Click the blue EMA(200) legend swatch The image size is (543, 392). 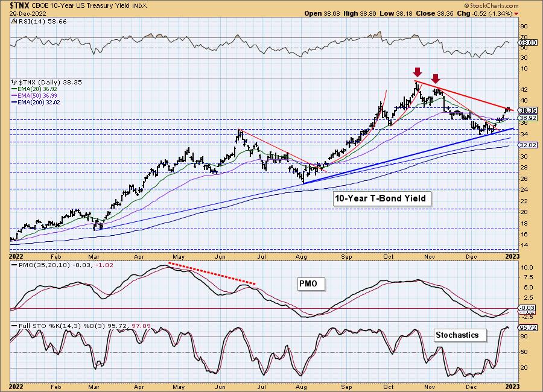pyautogui.click(x=14, y=102)
